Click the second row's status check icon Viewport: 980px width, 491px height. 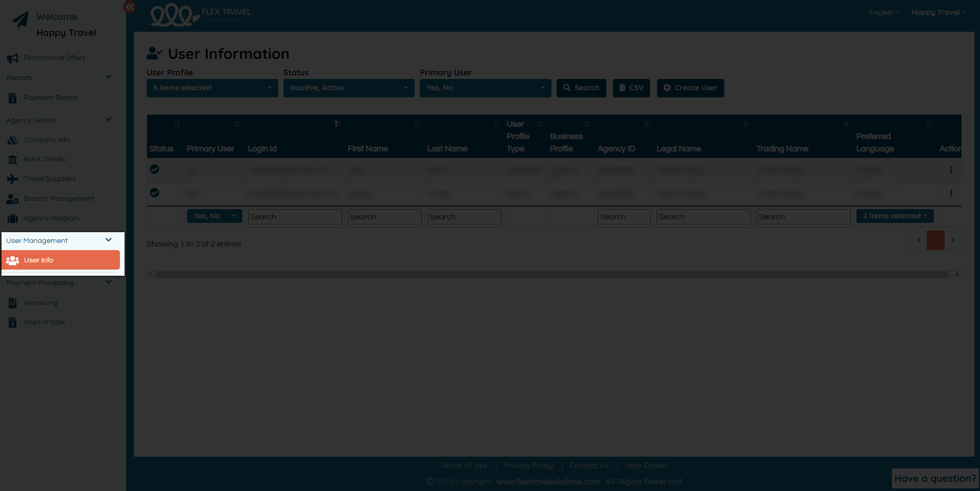154,193
